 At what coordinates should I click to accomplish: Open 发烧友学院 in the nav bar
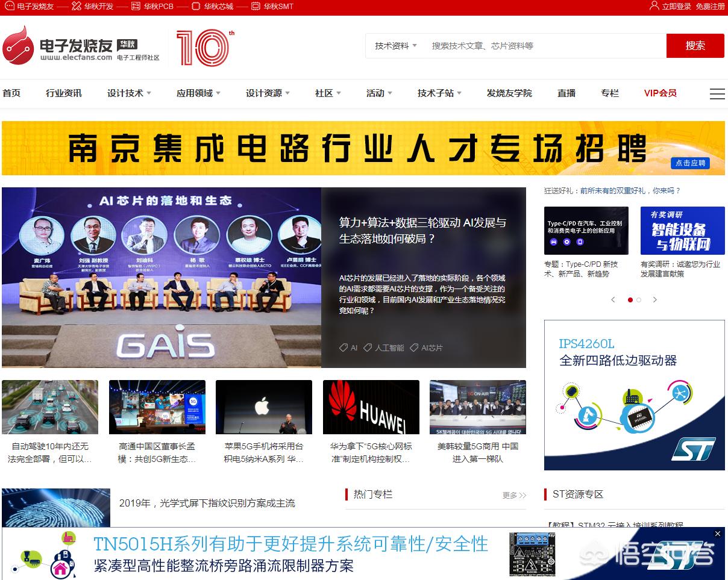509,93
